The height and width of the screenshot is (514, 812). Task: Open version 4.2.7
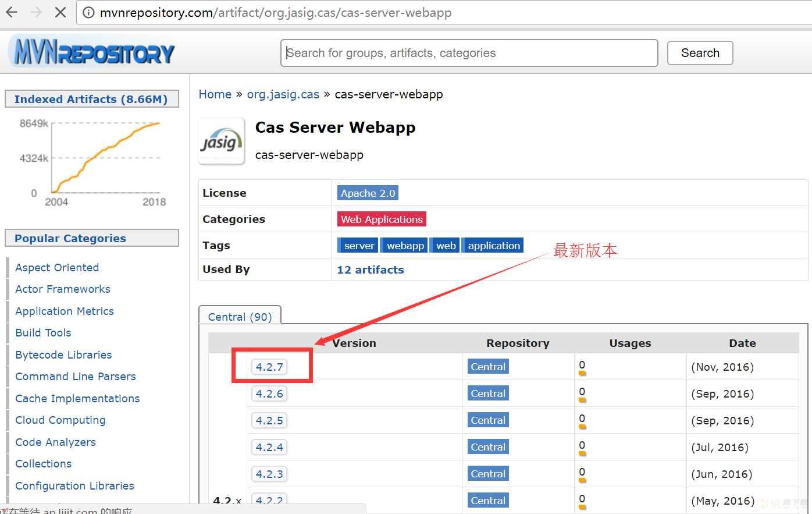coord(269,367)
